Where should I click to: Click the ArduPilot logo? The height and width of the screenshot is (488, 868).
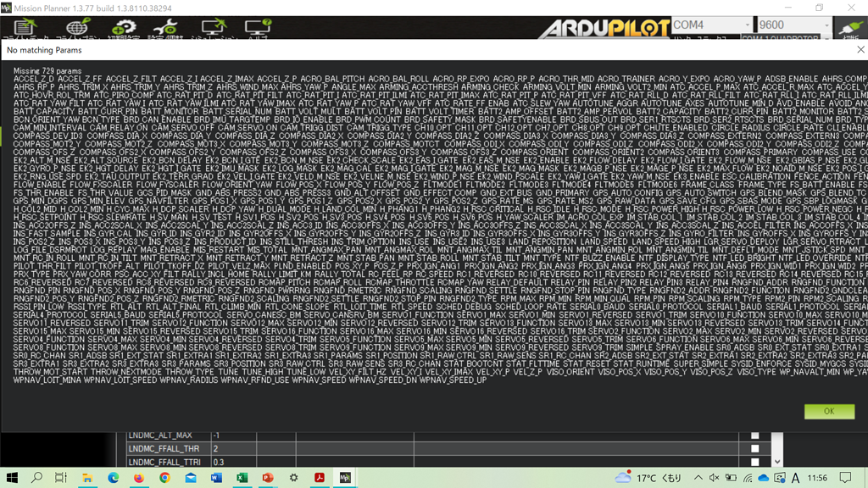(593, 28)
